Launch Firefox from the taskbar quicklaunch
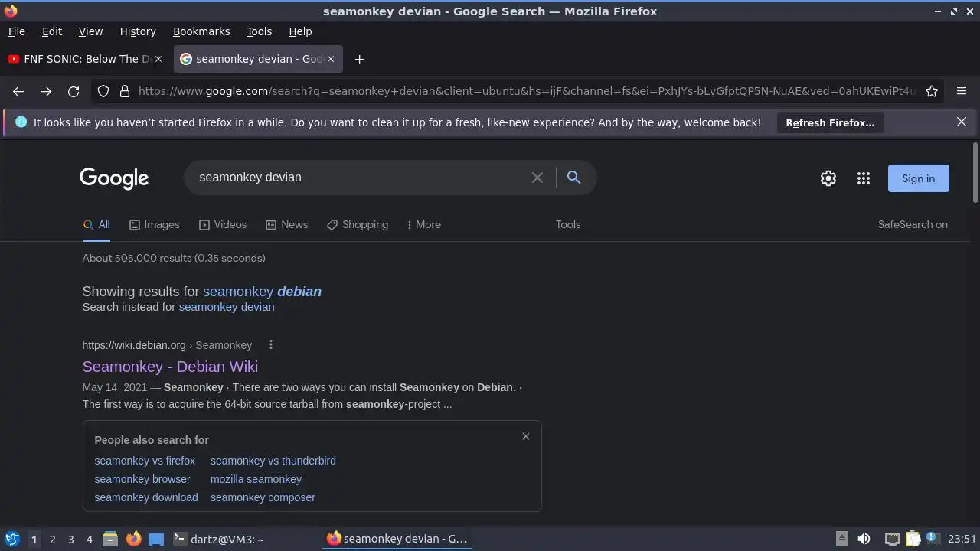Viewport: 980px width, 551px height. pos(134,539)
